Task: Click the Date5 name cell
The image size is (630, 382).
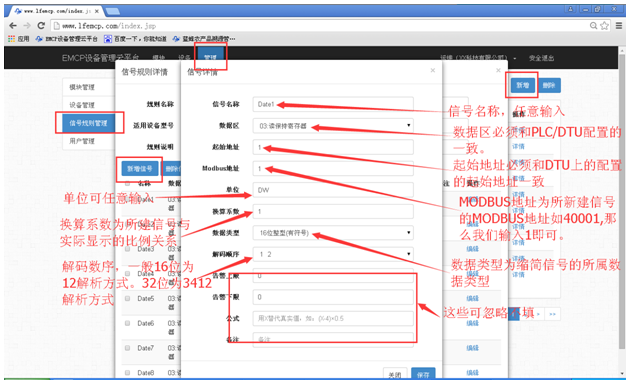Action: coord(145,298)
